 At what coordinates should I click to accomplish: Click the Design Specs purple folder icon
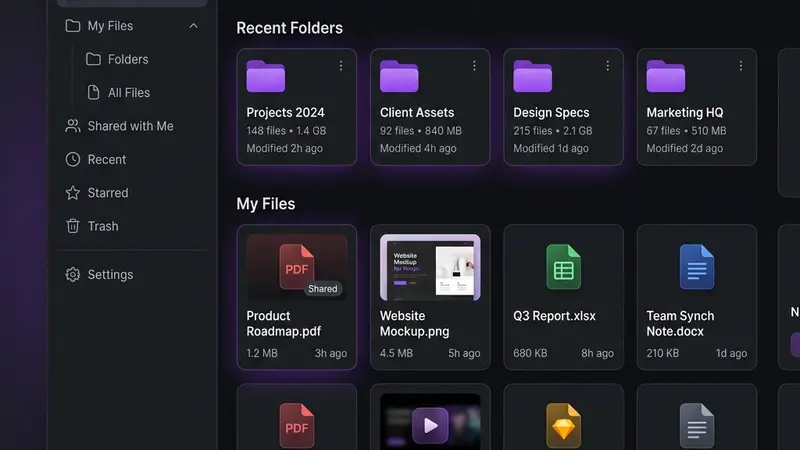[533, 77]
